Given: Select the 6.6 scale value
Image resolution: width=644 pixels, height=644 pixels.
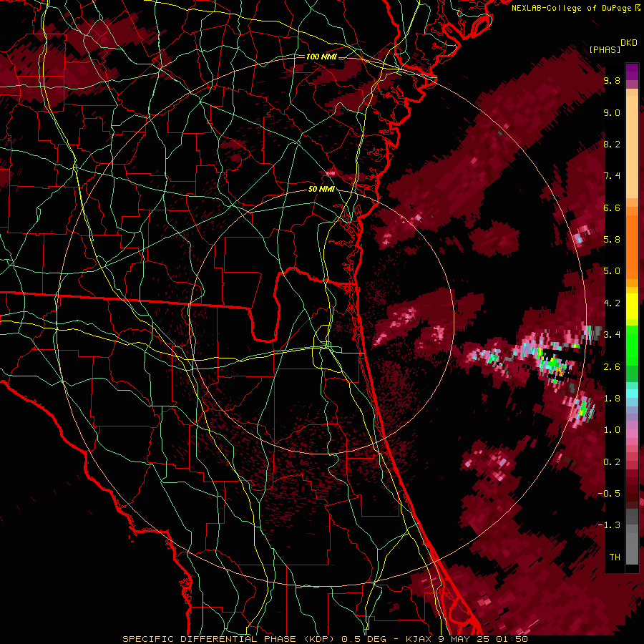Looking at the screenshot, I should pyautogui.click(x=612, y=208).
